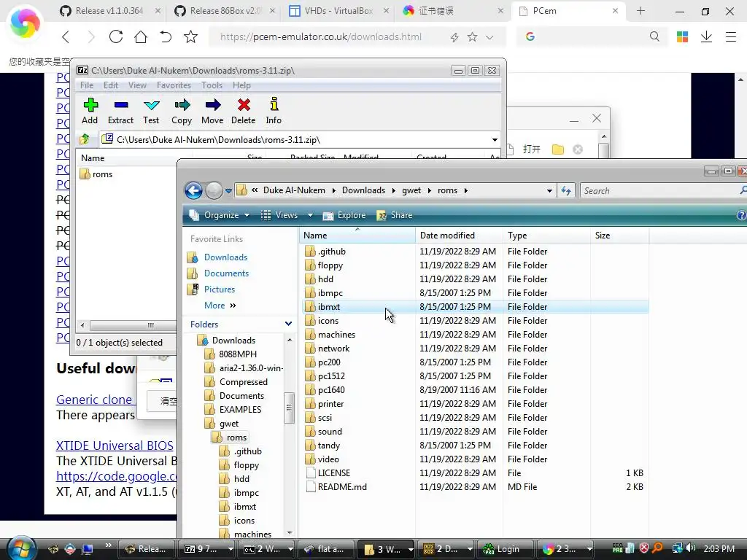
Task: Refresh the Explorer folder view
Action: (566, 190)
